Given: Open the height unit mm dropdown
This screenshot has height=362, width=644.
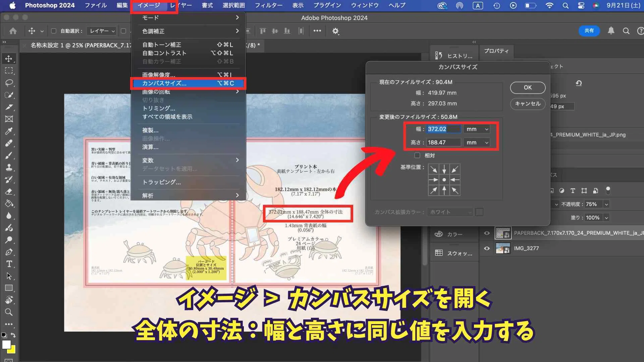Looking at the screenshot, I should coord(477,142).
